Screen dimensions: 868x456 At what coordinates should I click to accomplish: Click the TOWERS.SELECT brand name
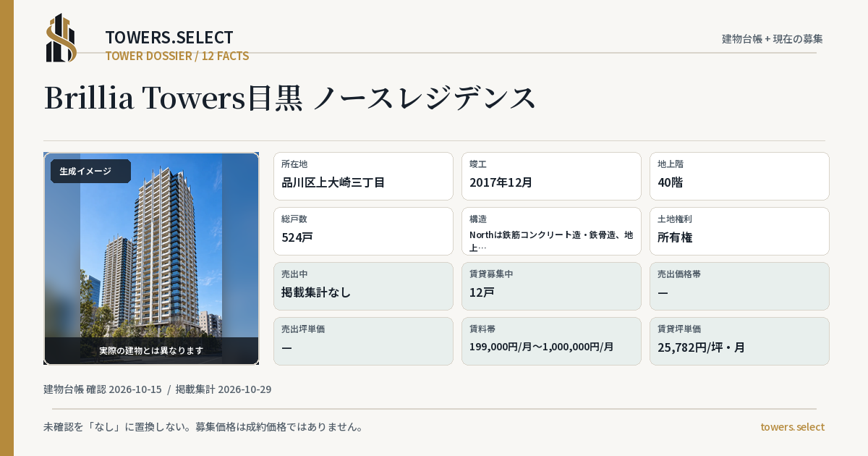pyautogui.click(x=169, y=38)
